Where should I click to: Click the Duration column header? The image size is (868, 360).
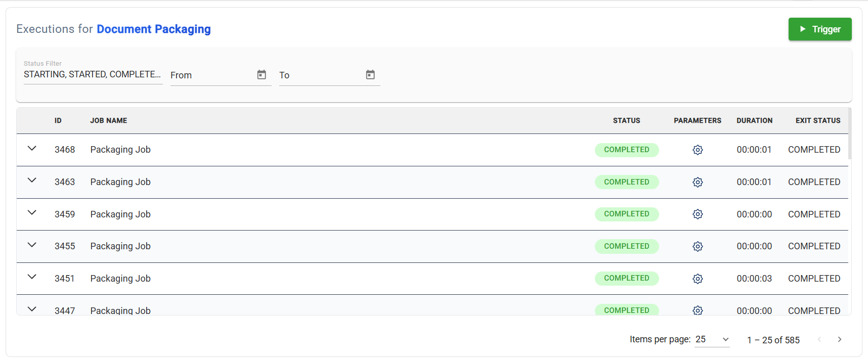coord(754,120)
